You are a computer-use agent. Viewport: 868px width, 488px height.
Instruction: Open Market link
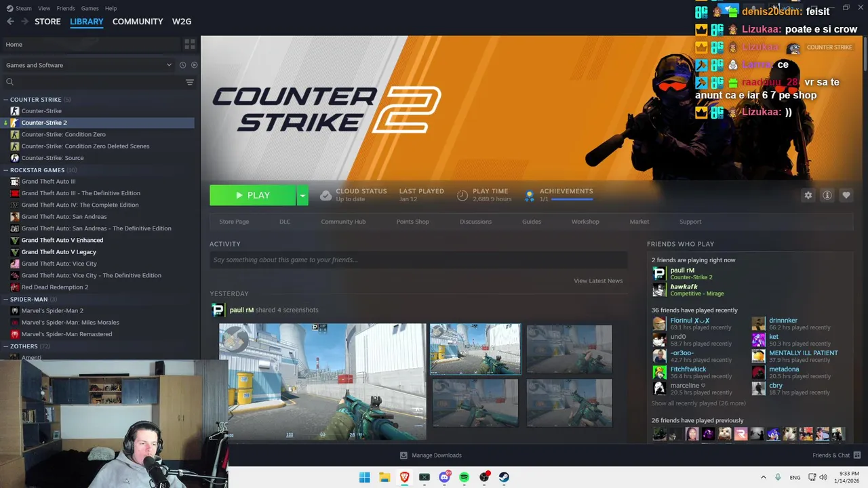click(x=639, y=222)
